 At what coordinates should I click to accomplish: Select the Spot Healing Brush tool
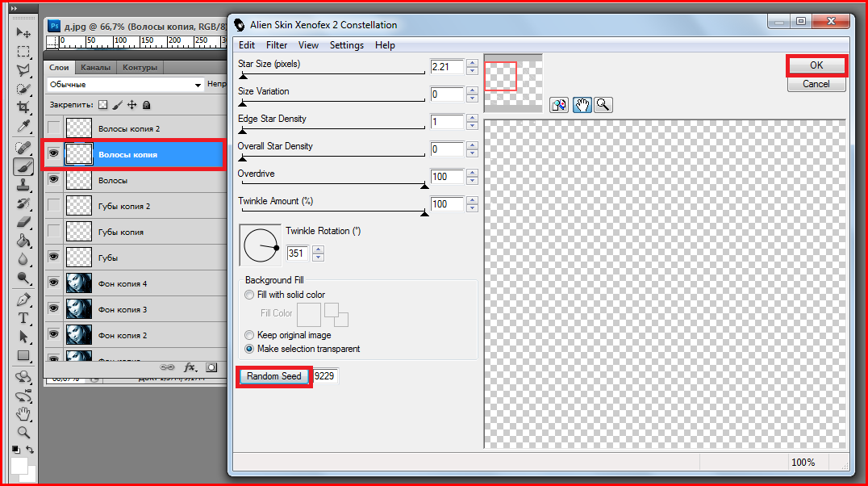[x=23, y=148]
